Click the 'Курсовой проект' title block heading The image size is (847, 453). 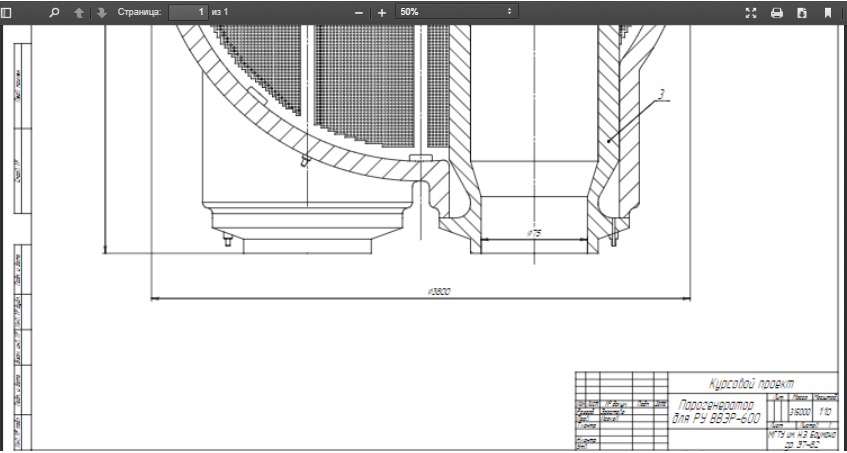click(750, 383)
